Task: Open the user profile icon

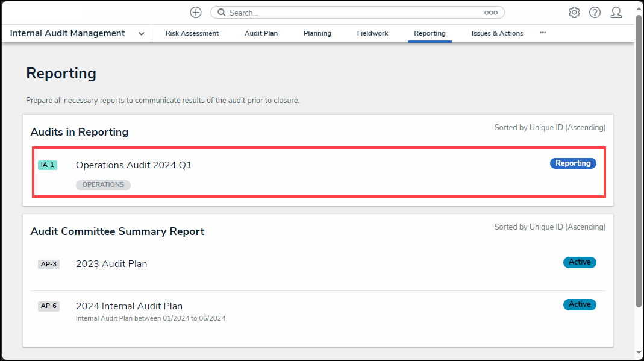Action: 616,13
